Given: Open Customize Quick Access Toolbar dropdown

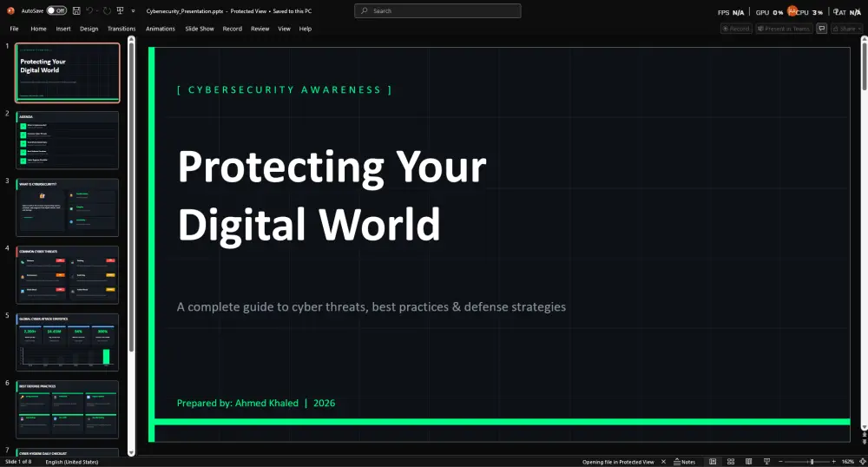Looking at the screenshot, I should point(133,11).
